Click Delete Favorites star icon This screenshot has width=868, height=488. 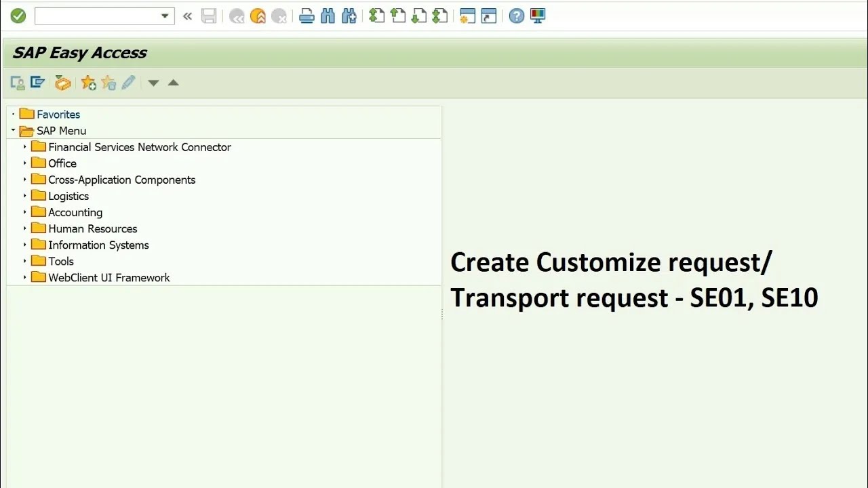click(x=108, y=83)
